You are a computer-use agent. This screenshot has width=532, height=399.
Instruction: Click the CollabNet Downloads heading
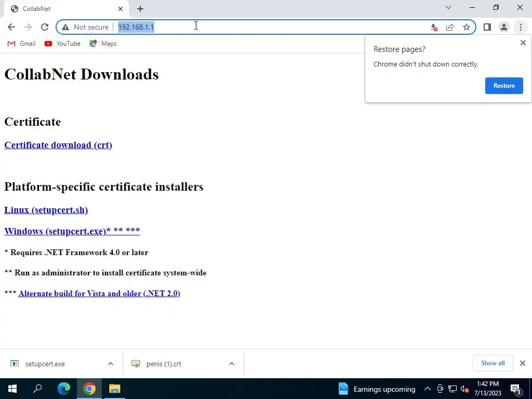[x=82, y=74]
